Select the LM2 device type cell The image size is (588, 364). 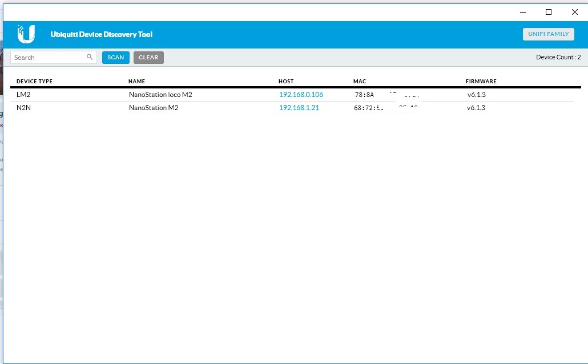pos(23,95)
